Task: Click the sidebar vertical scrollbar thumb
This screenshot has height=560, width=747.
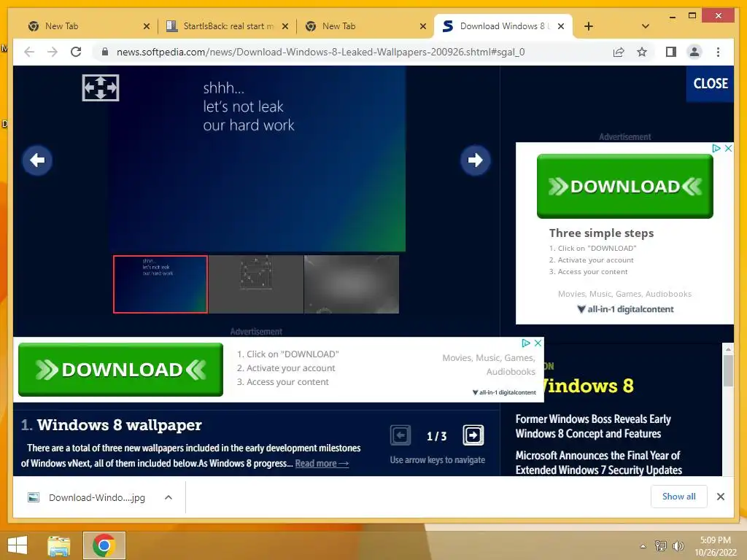Action: [727, 370]
